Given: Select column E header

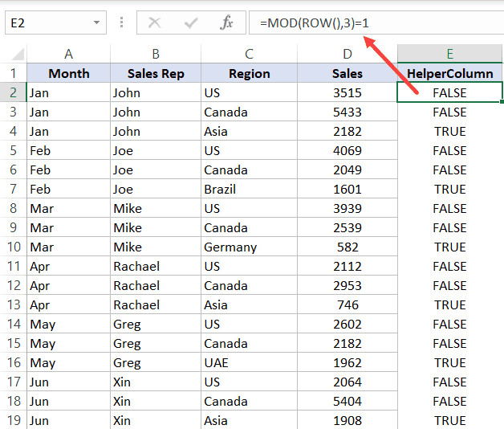Looking at the screenshot, I should coord(449,54).
